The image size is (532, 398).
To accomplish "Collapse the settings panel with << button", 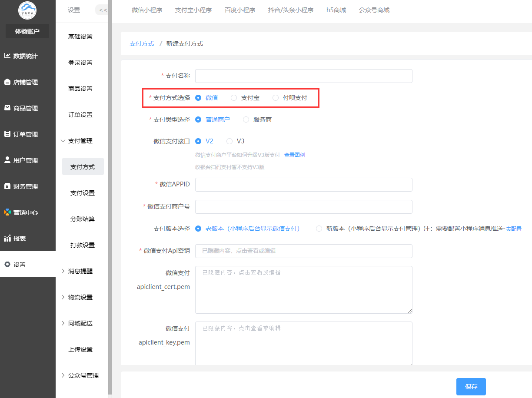I will [x=103, y=10].
